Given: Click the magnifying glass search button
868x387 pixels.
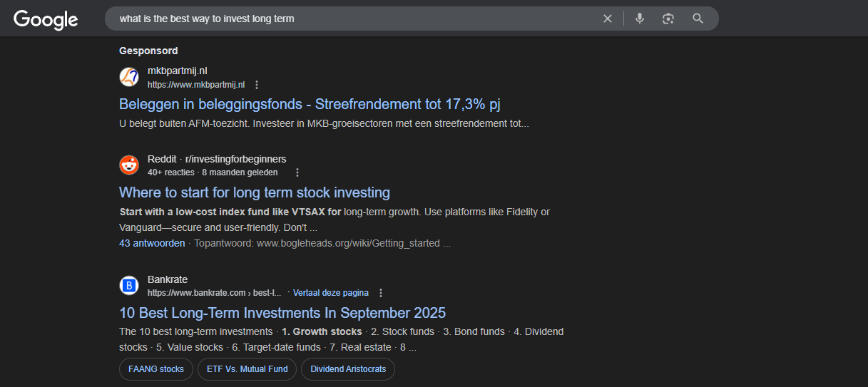Looking at the screenshot, I should click(x=698, y=19).
